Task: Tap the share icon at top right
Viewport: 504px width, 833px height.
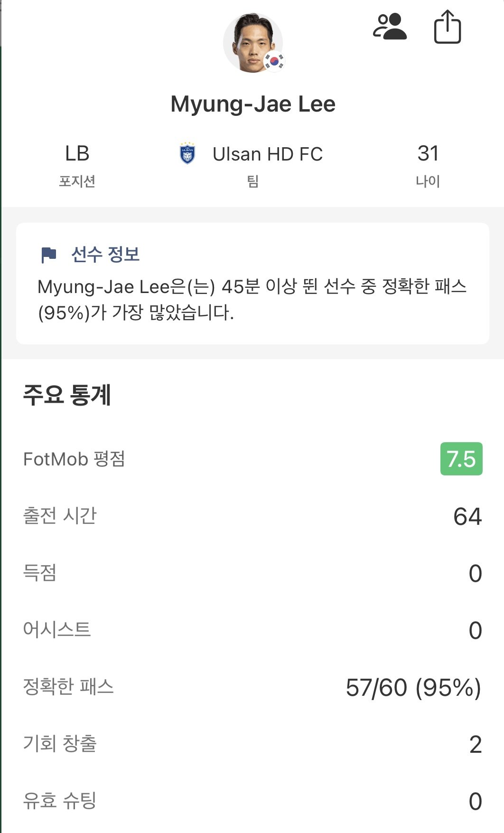Action: click(x=447, y=28)
